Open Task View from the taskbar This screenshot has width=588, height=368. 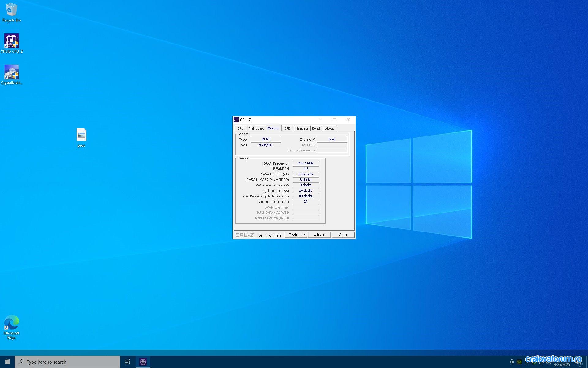tap(127, 362)
